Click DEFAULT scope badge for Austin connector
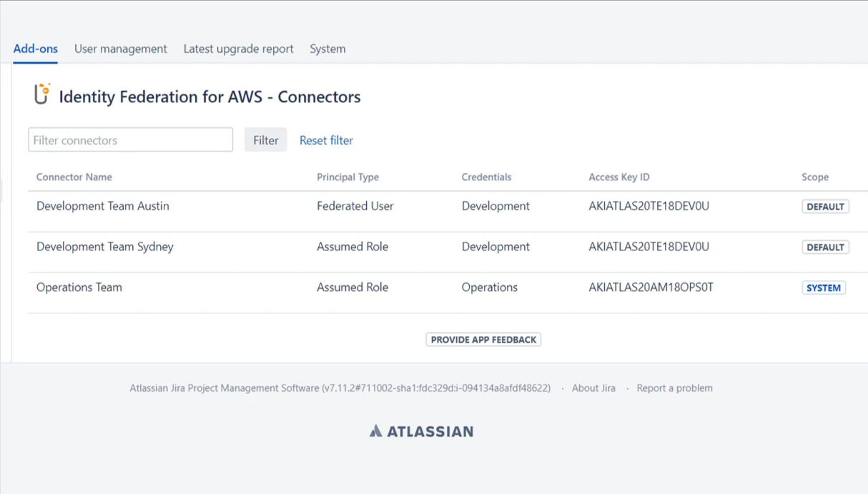Image resolution: width=868 pixels, height=494 pixels. (x=825, y=207)
